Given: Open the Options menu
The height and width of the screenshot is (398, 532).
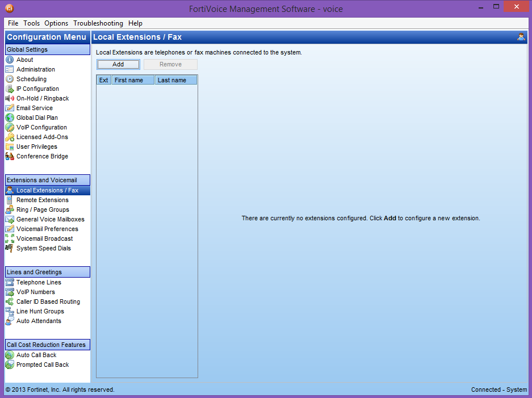Looking at the screenshot, I should [x=56, y=23].
